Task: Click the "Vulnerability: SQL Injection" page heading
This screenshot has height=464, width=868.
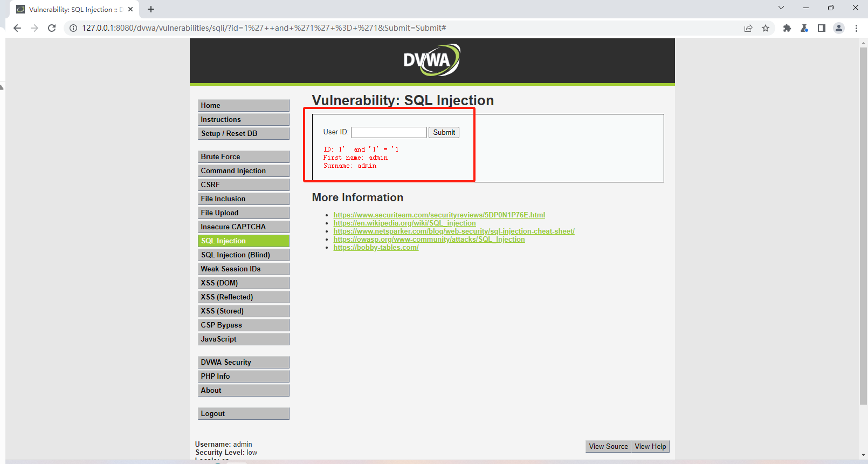Action: pos(403,100)
